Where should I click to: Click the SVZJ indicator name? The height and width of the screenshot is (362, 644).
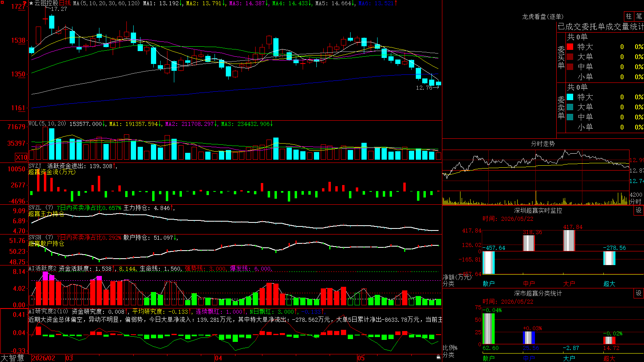(35, 166)
